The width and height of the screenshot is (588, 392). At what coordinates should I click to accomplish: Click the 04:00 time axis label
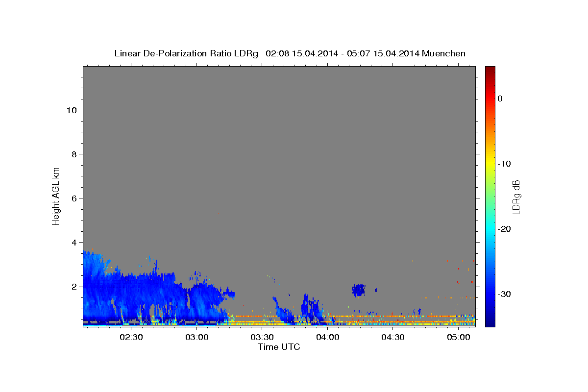[328, 338]
